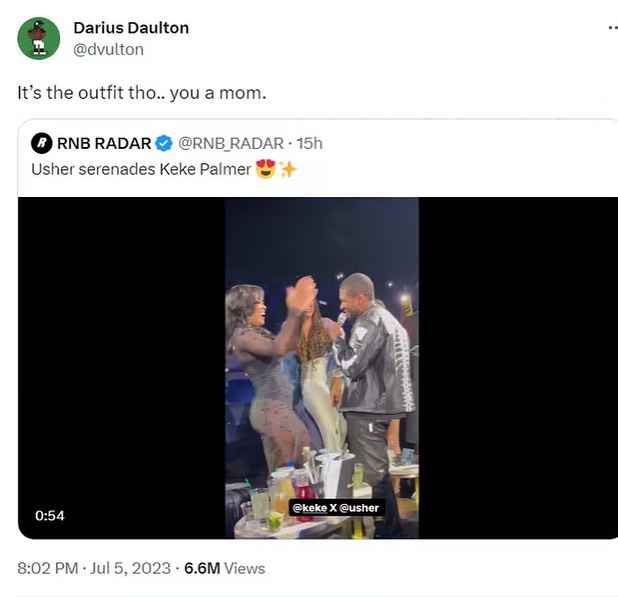Click the blue verified badge

(164, 143)
